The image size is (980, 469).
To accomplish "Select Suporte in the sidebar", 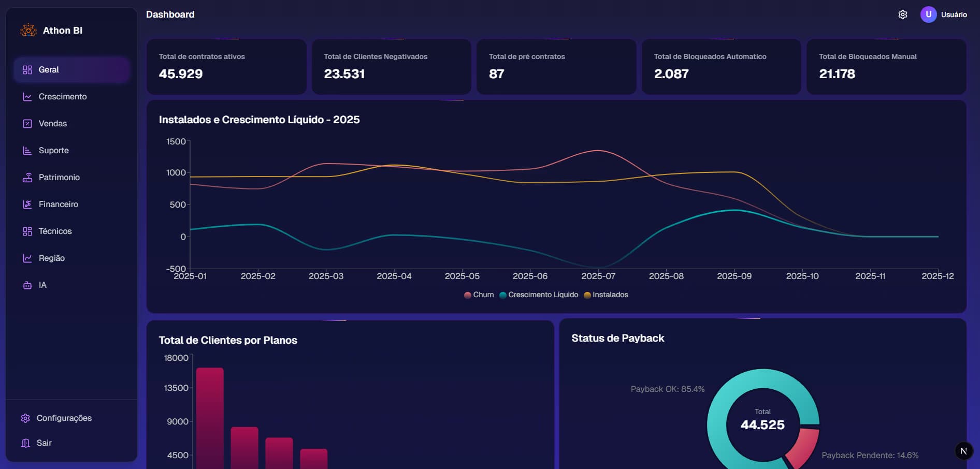I will coord(53,151).
